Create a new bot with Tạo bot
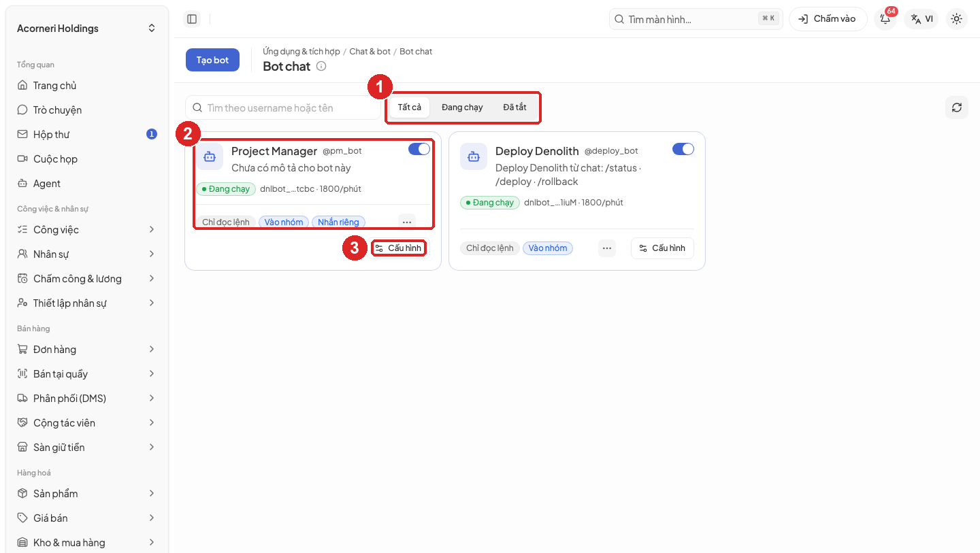 click(212, 60)
